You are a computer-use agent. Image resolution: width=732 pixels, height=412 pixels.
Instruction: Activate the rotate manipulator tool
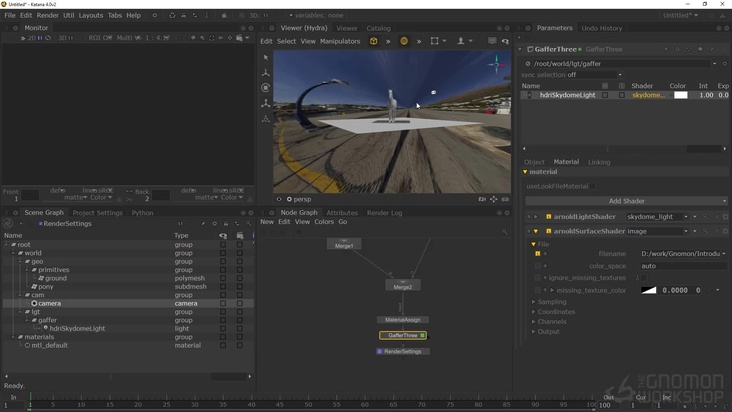266,88
